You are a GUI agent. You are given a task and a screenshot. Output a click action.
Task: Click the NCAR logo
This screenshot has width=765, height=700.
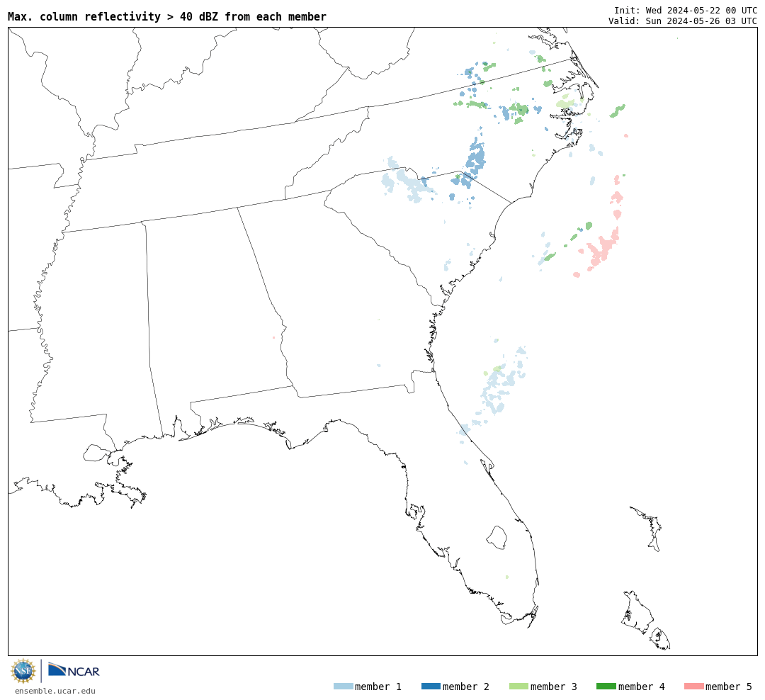tap(74, 670)
